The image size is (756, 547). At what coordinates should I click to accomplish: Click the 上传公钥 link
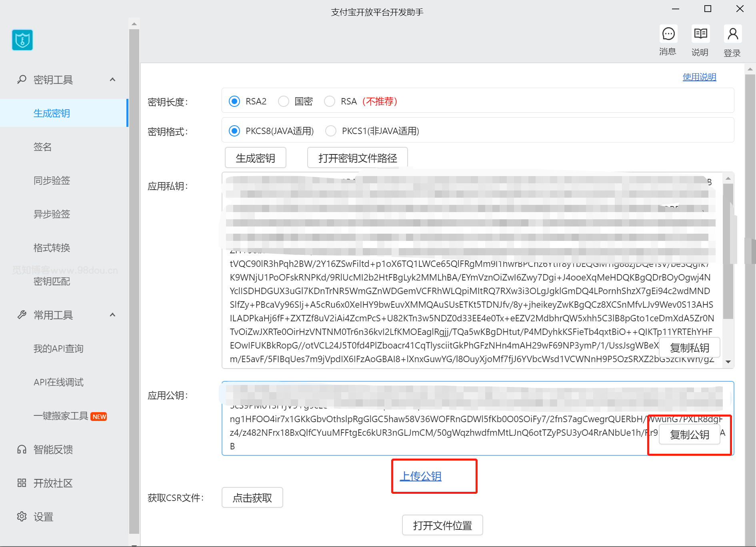[x=421, y=476]
